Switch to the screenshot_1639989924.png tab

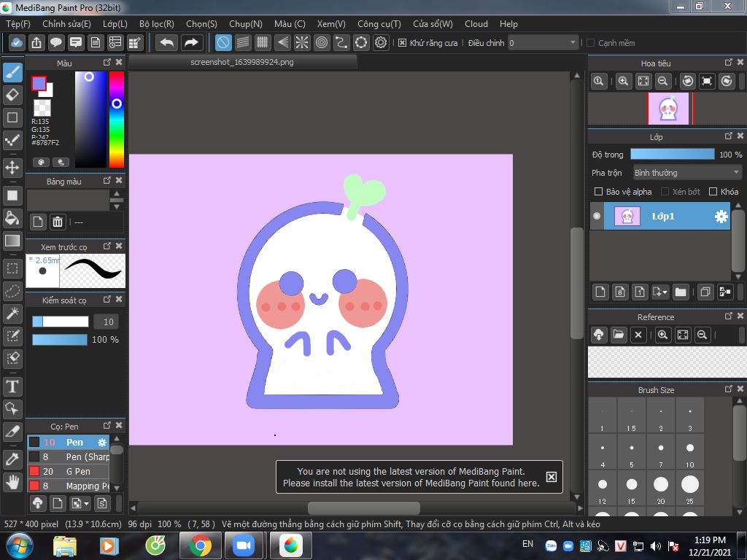(242, 62)
